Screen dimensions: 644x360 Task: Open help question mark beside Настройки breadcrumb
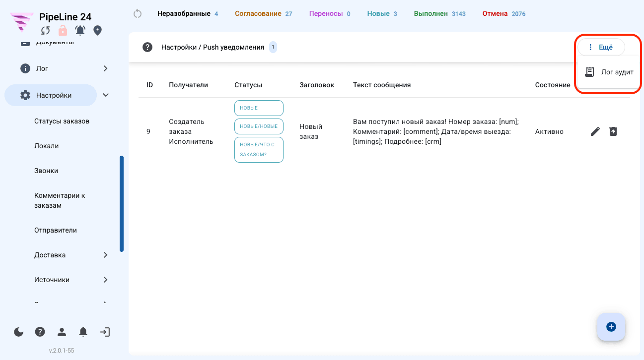(x=147, y=48)
